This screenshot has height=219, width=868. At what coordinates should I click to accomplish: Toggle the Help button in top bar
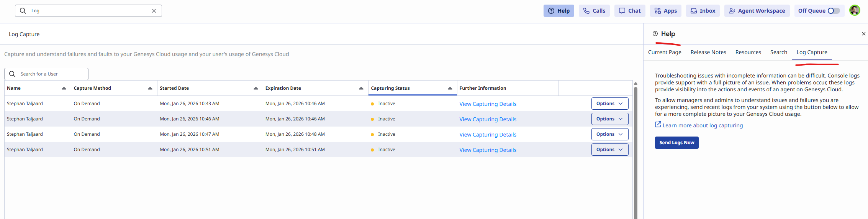click(558, 11)
